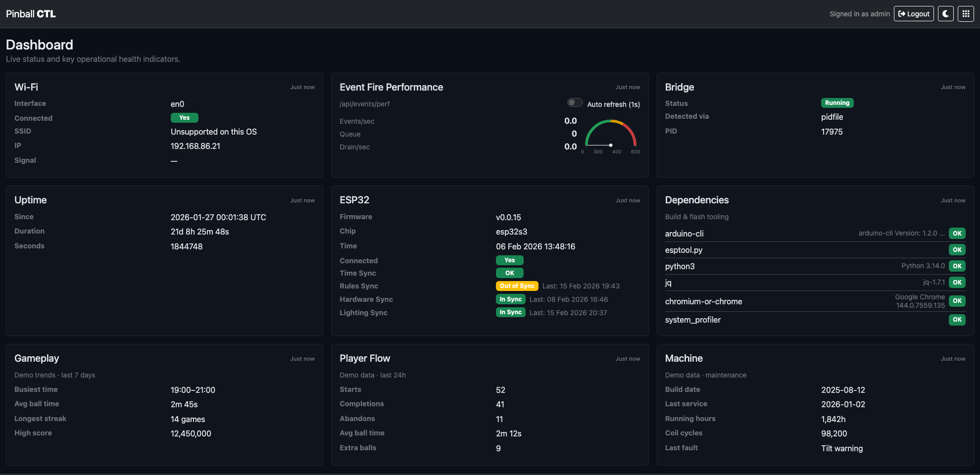Viewport: 980px width, 475px height.
Task: Click the OK badge next to system_profiler
Action: (x=957, y=320)
